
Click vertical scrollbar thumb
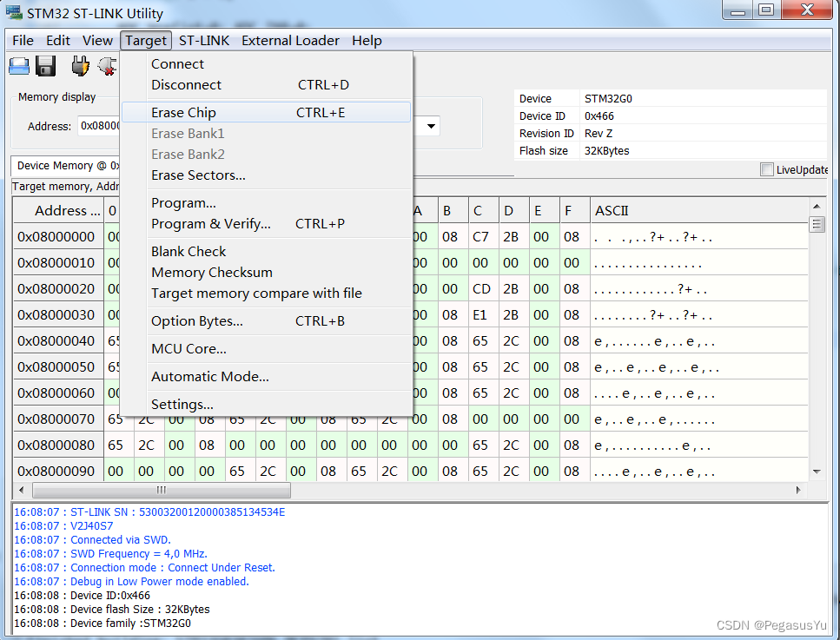817,224
